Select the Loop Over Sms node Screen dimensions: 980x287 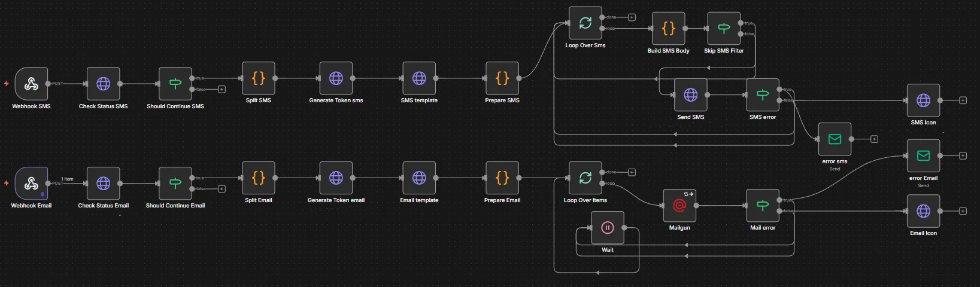click(x=585, y=23)
